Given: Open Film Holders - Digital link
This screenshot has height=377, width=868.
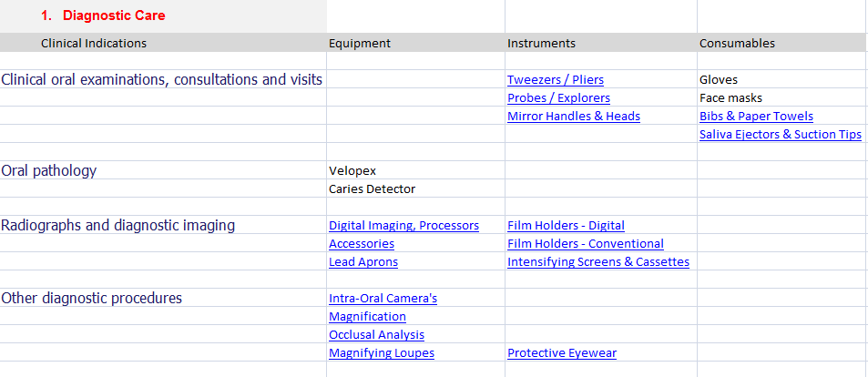Looking at the screenshot, I should coord(566,226).
